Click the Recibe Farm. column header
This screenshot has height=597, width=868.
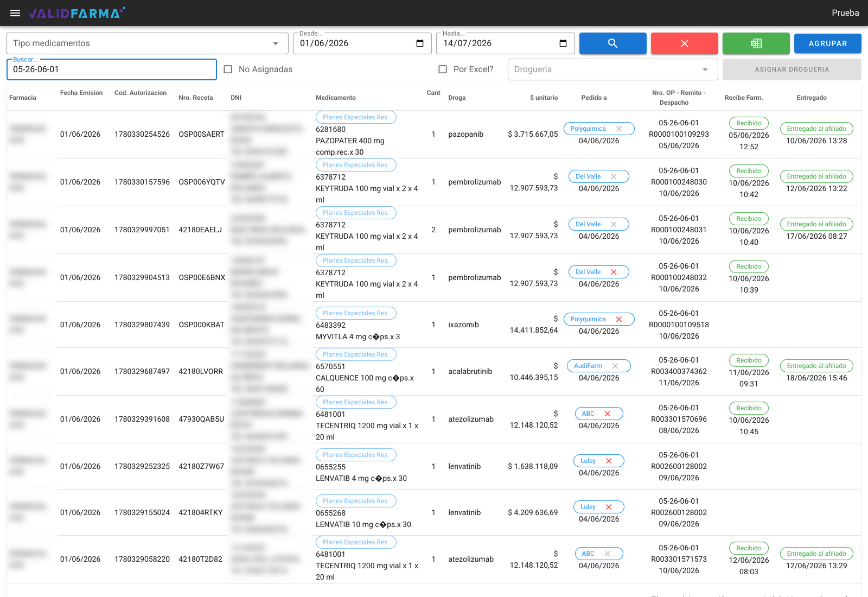(x=744, y=98)
